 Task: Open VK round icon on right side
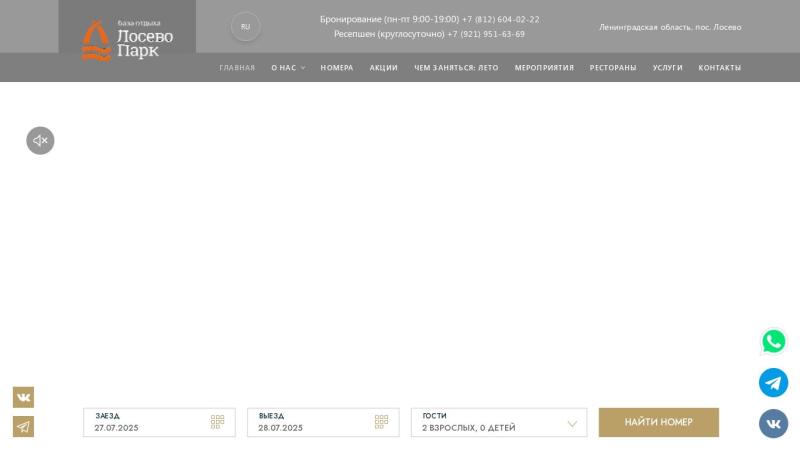(x=773, y=424)
